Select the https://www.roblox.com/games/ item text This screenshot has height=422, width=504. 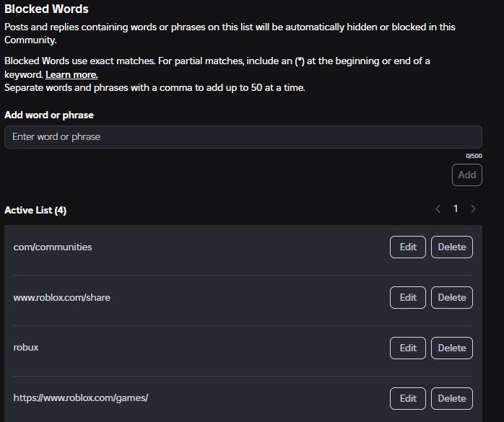click(x=81, y=398)
